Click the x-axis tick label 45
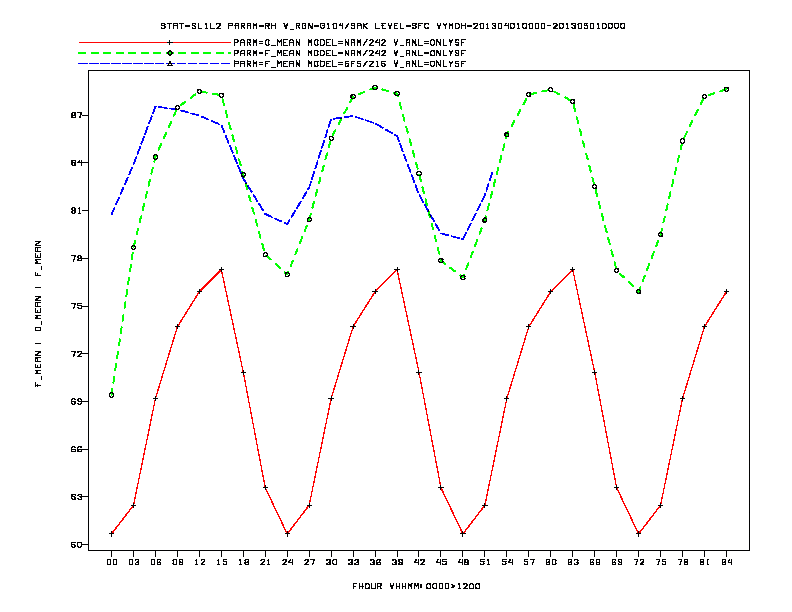The width and height of the screenshot is (792, 612). pos(441,562)
